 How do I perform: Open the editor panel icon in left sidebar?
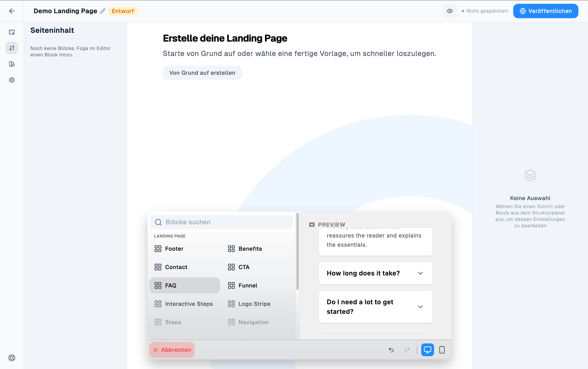[x=12, y=32]
